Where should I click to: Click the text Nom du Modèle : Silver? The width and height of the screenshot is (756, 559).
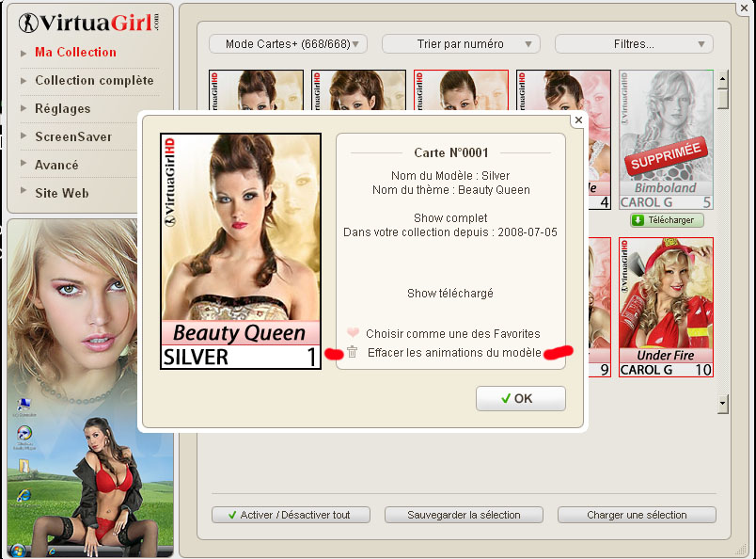[450, 175]
